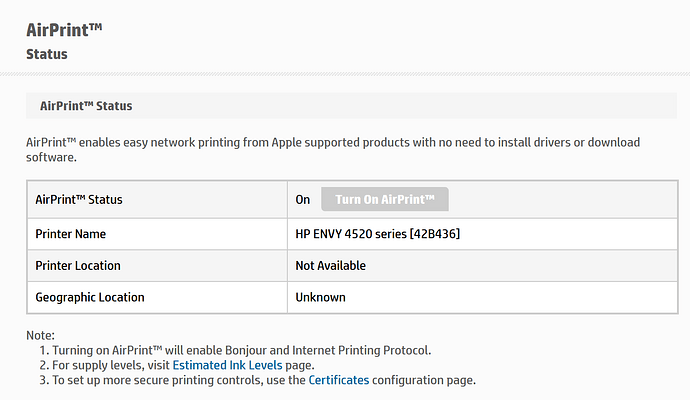Click the 'Not Available' printer location value
The width and height of the screenshot is (690, 400).
pos(330,266)
